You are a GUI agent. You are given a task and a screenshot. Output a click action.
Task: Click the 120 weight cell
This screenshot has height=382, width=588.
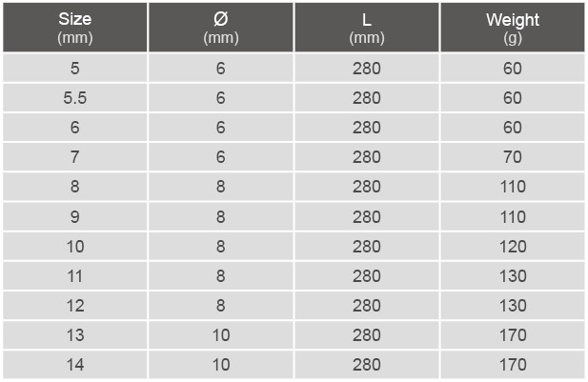(513, 246)
